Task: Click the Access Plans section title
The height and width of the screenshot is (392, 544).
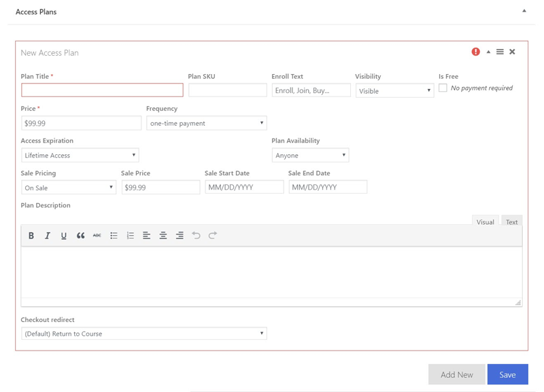Action: point(36,12)
